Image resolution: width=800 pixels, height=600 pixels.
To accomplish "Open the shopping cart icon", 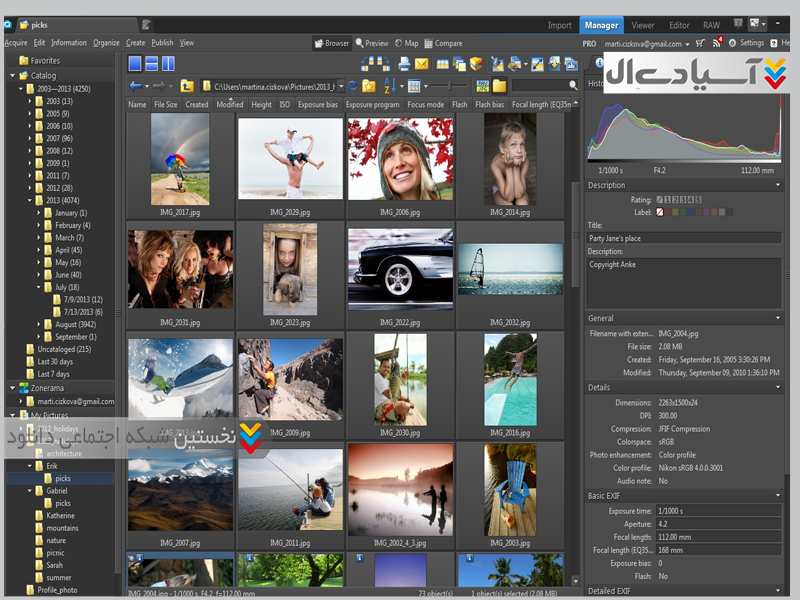I will tap(700, 43).
